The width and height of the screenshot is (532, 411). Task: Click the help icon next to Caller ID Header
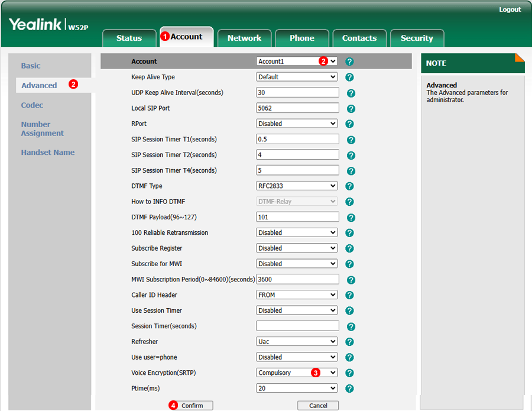click(349, 295)
